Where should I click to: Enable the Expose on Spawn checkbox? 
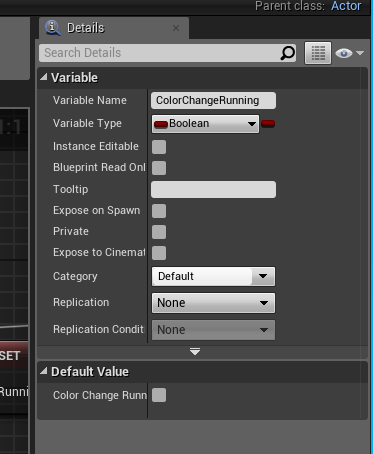tap(159, 211)
